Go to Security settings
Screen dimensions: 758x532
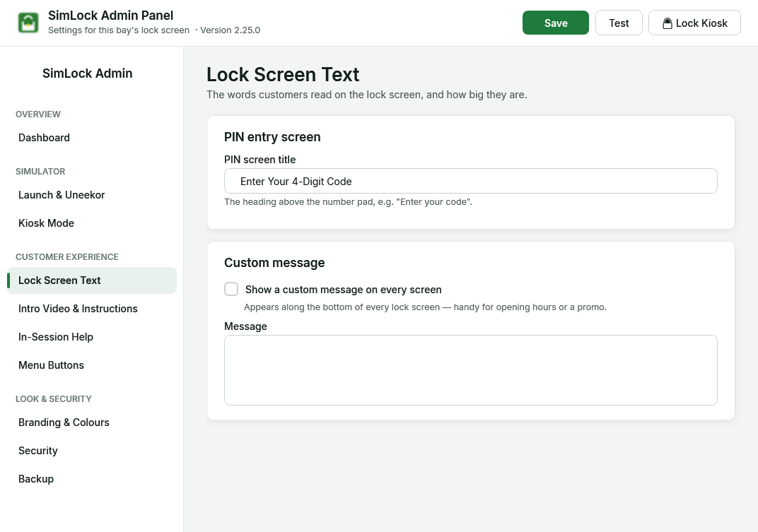[x=92, y=451]
